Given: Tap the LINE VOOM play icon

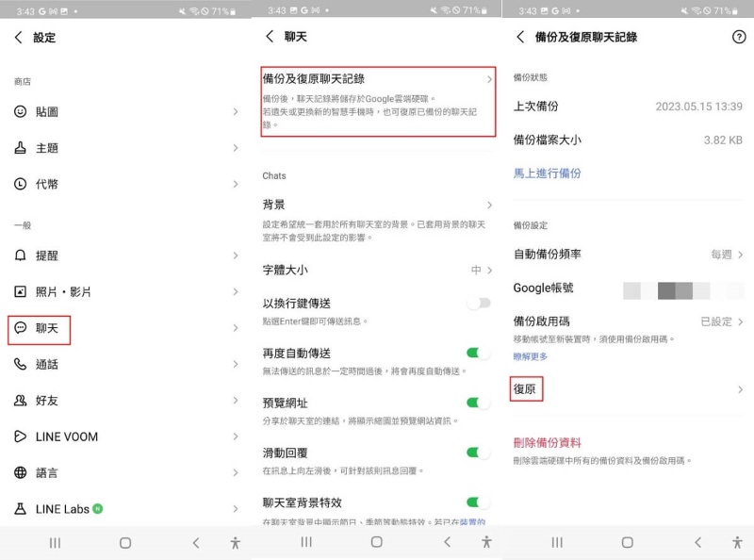Looking at the screenshot, I should point(21,436).
